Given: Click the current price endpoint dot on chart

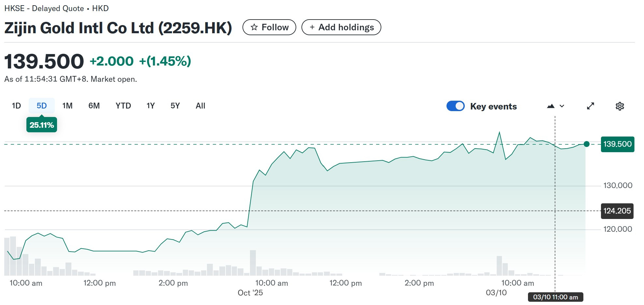Looking at the screenshot, I should [x=587, y=144].
